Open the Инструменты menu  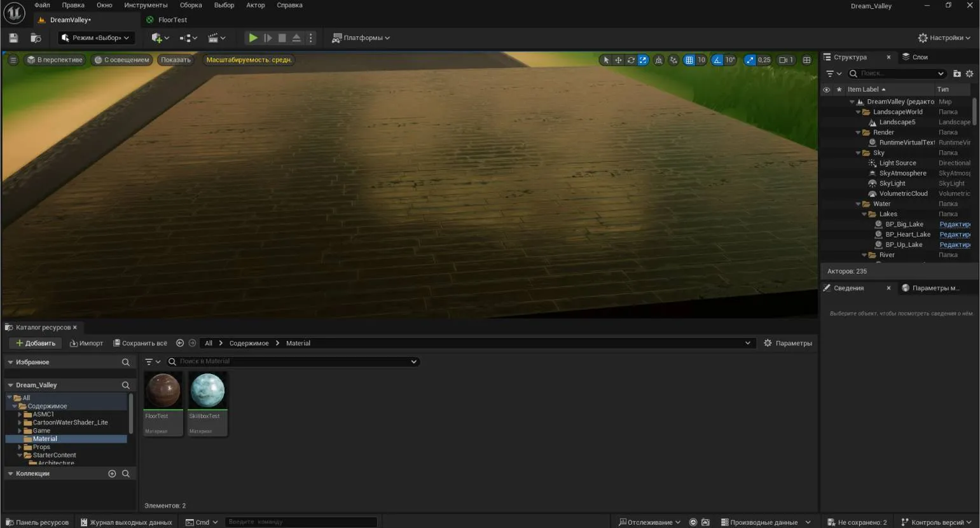click(146, 5)
